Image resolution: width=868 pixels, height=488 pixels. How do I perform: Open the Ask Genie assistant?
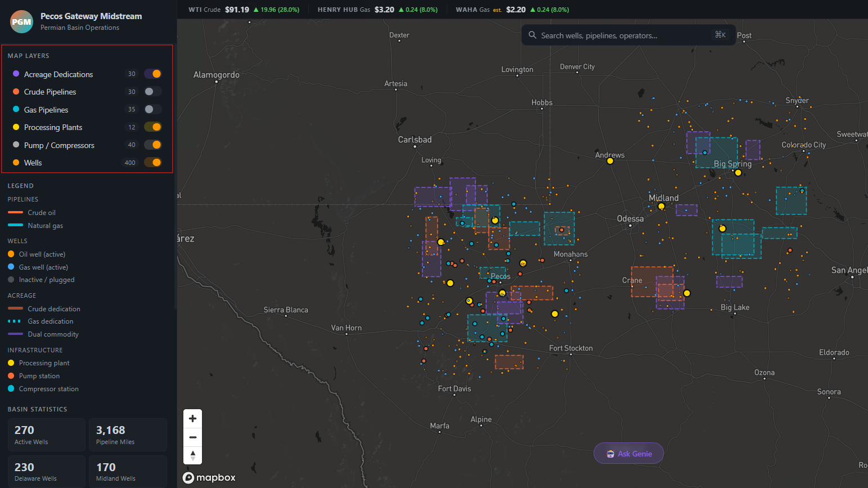click(x=628, y=454)
